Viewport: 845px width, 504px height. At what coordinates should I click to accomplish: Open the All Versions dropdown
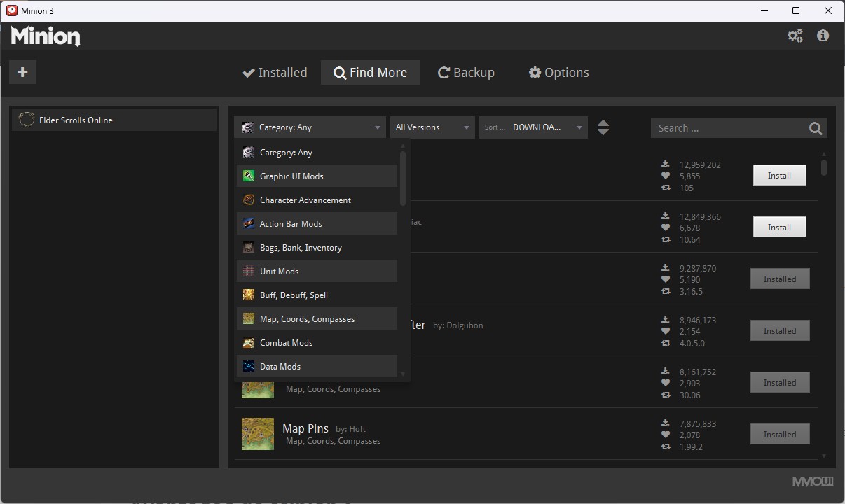click(432, 127)
